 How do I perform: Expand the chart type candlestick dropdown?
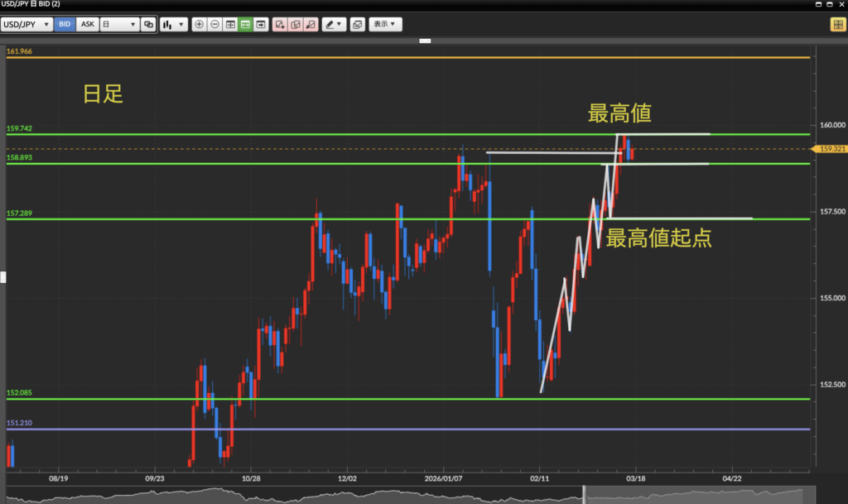tap(173, 25)
